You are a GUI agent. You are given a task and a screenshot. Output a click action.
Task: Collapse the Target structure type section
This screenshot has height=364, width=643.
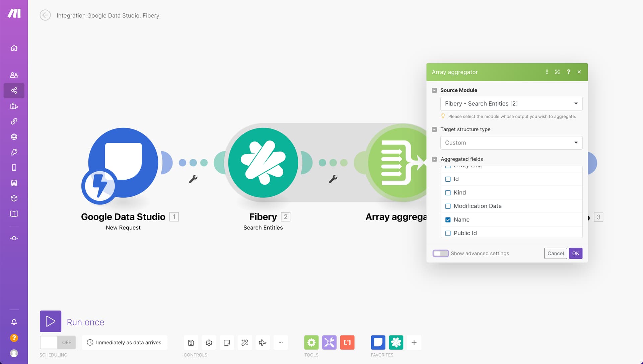click(x=434, y=129)
